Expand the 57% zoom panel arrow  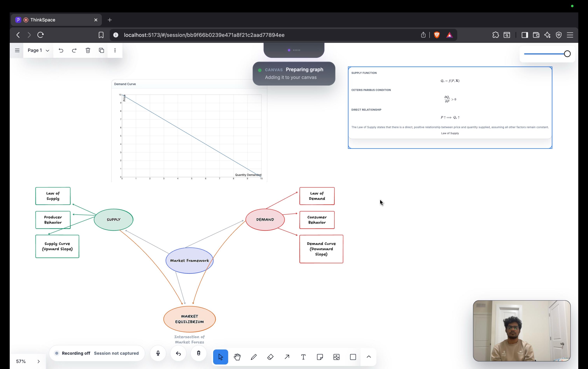tap(38, 361)
